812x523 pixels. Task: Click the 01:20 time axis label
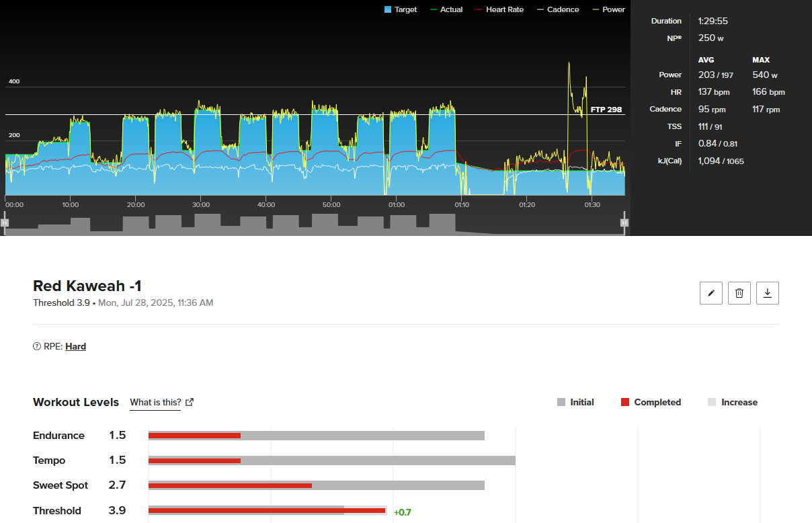[527, 204]
